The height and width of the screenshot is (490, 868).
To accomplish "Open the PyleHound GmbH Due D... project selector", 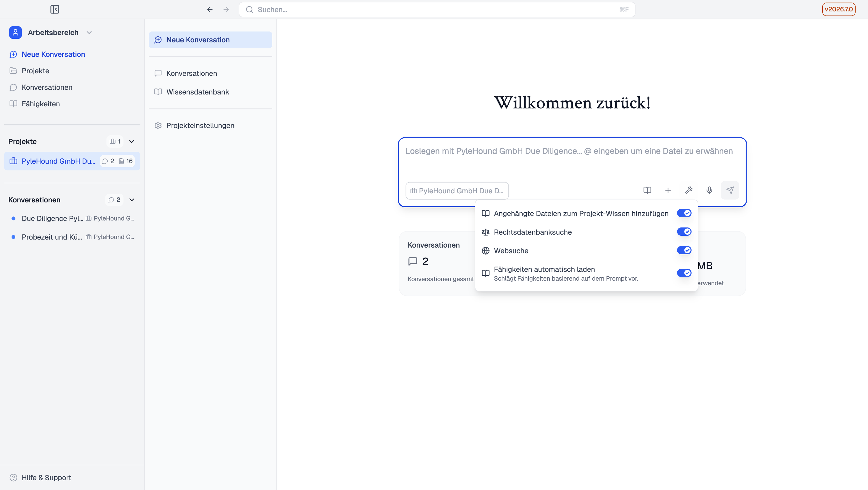I will [457, 191].
